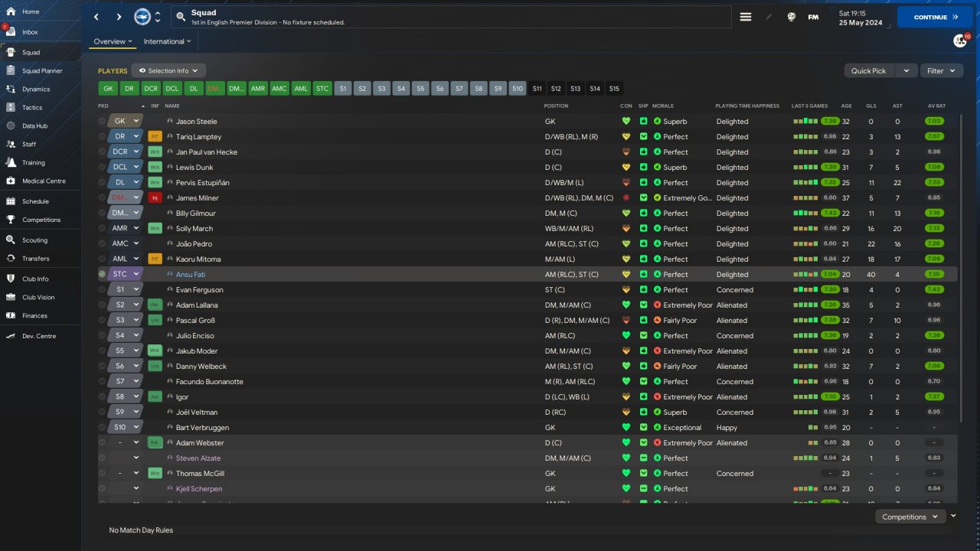Image resolution: width=980 pixels, height=551 pixels.
Task: Open Club Info from the sidebar
Action: [x=35, y=279]
